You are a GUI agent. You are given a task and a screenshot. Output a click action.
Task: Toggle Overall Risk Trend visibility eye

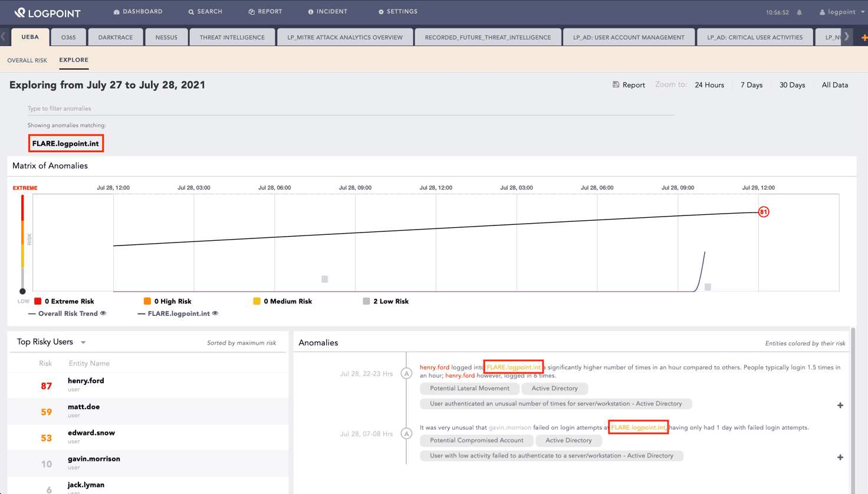103,313
